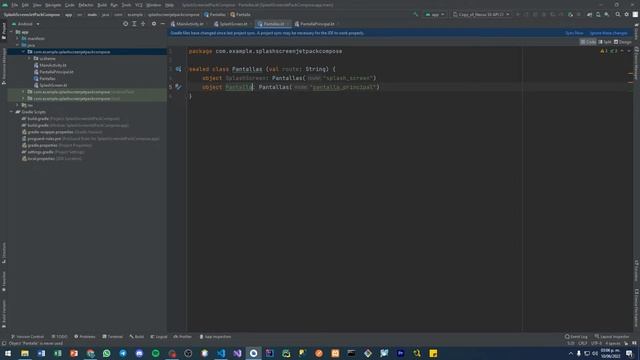Open Windows notification center icon
Viewport: 640px width, 360px height.
coord(629,353)
